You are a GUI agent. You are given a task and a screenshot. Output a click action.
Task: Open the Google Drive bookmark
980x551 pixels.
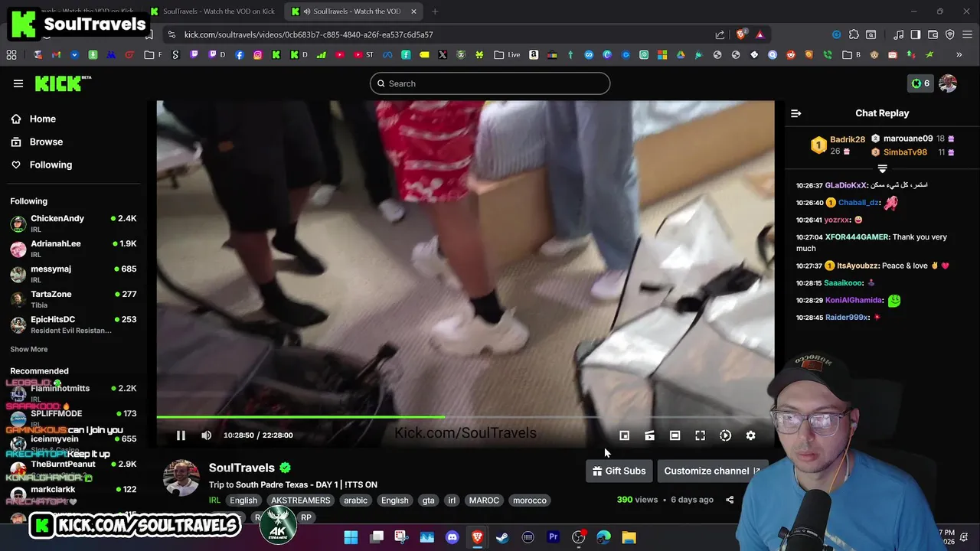point(680,55)
